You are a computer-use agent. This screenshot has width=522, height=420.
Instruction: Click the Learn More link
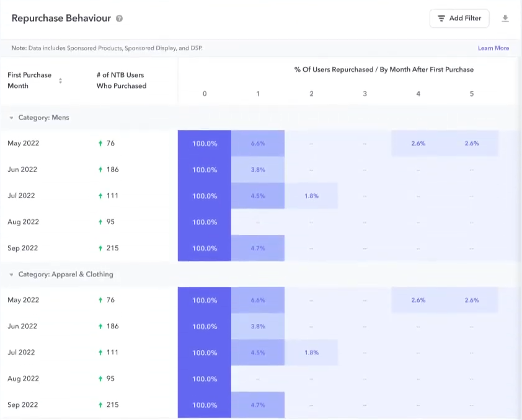493,48
